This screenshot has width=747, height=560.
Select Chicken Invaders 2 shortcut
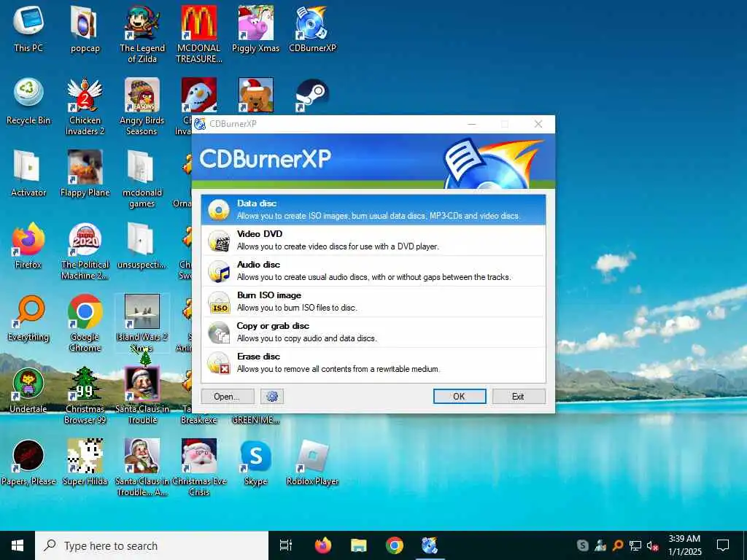tap(85, 106)
